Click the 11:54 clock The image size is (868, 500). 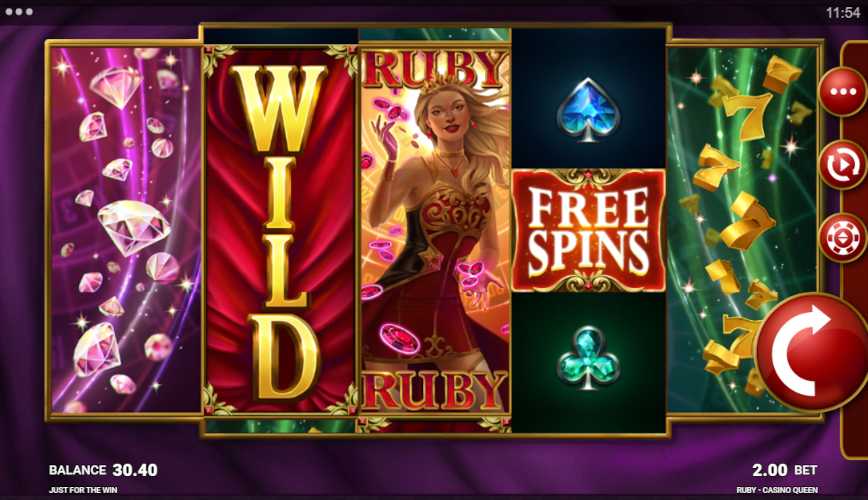click(x=843, y=12)
